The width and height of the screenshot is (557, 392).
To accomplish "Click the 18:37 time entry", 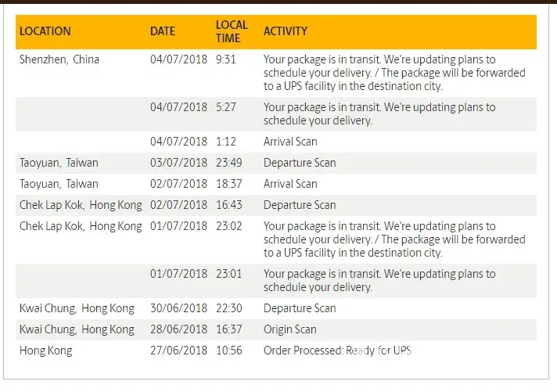I will click(231, 184).
